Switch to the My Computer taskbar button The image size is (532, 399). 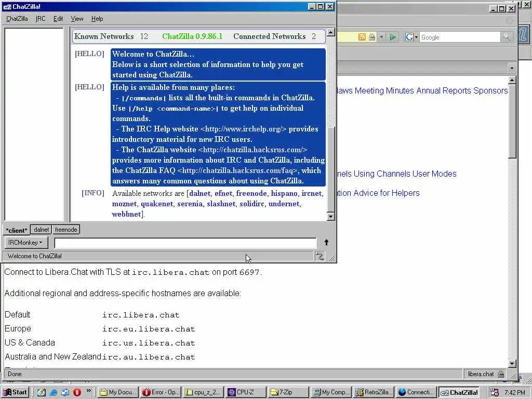330,392
